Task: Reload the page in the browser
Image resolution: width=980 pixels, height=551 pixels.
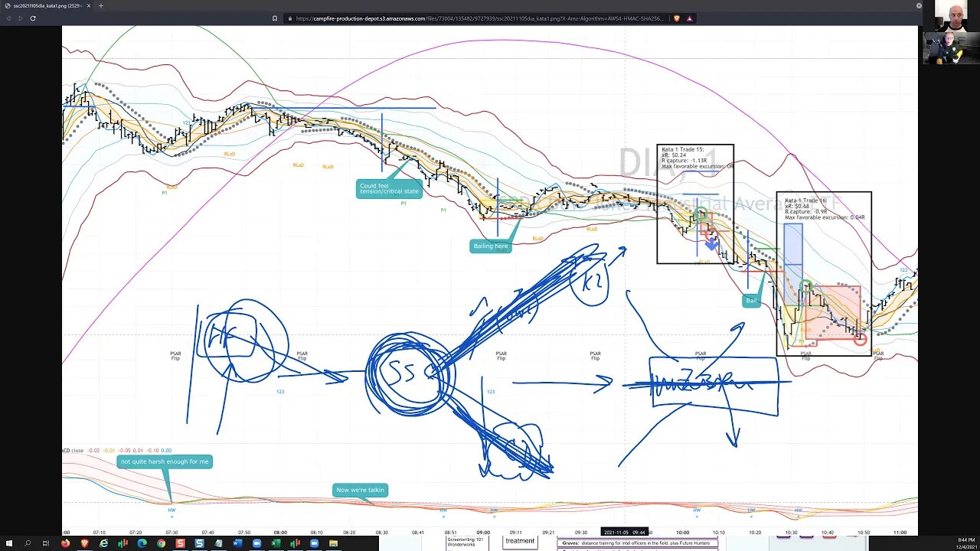Action: point(33,18)
